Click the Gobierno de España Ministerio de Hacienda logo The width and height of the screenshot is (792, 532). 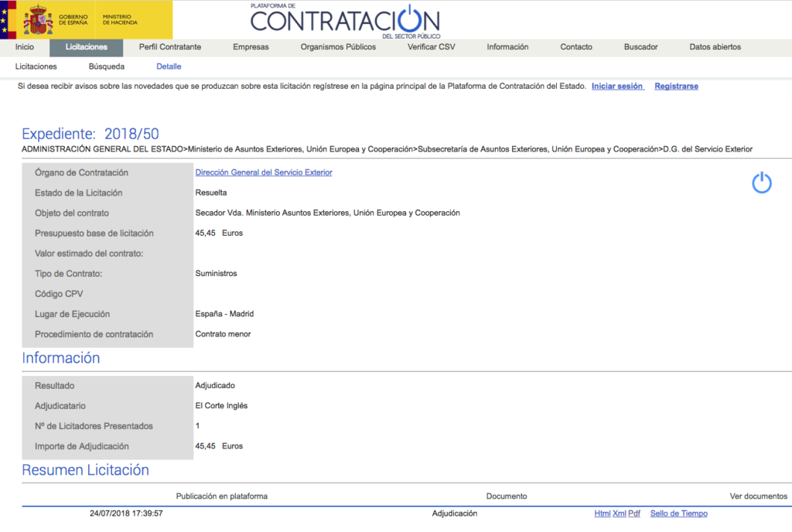[x=86, y=19]
